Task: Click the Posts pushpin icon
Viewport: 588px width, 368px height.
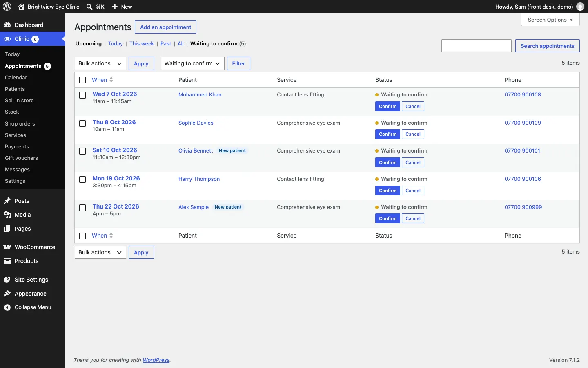Action: pyautogui.click(x=7, y=201)
